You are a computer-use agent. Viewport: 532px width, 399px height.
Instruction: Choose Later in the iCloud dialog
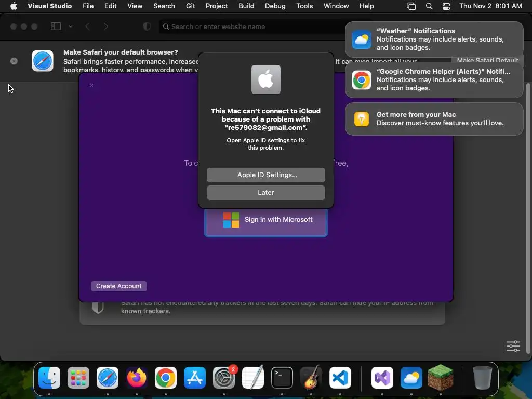(266, 192)
